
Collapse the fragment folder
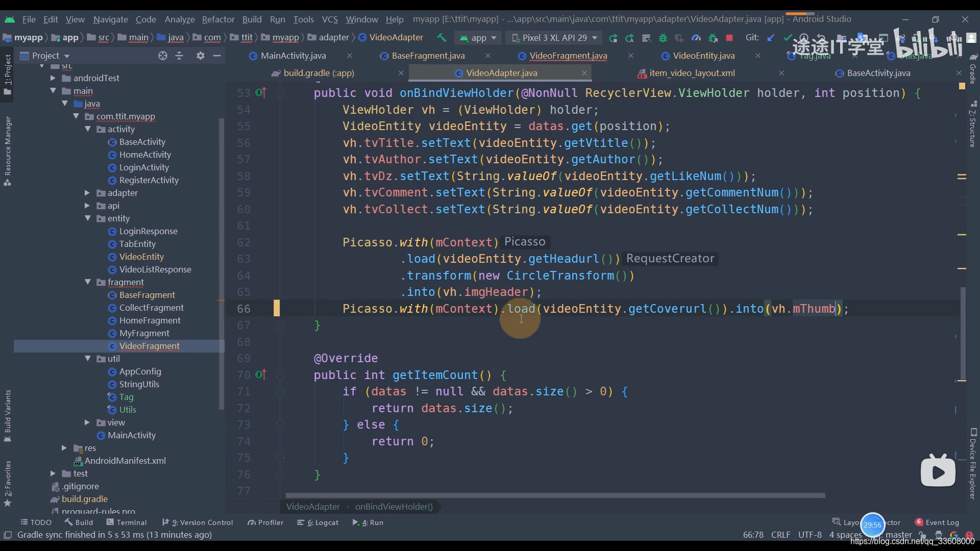pyautogui.click(x=87, y=282)
